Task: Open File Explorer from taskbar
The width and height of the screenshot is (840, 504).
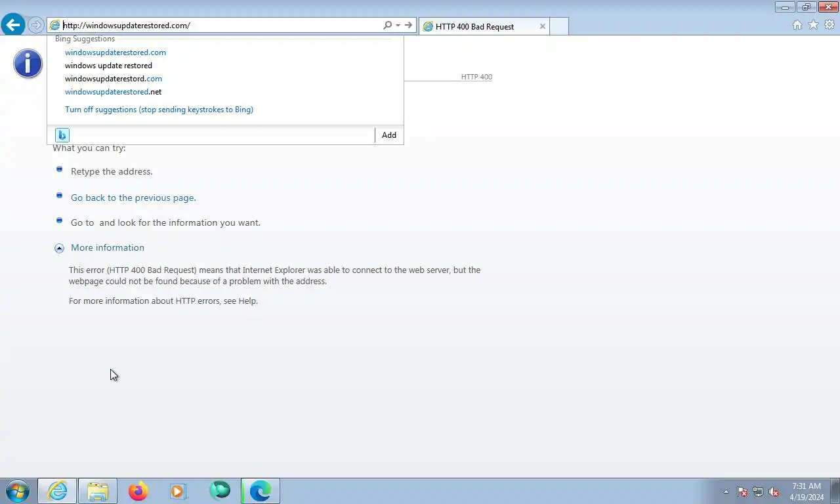Action: [98, 491]
